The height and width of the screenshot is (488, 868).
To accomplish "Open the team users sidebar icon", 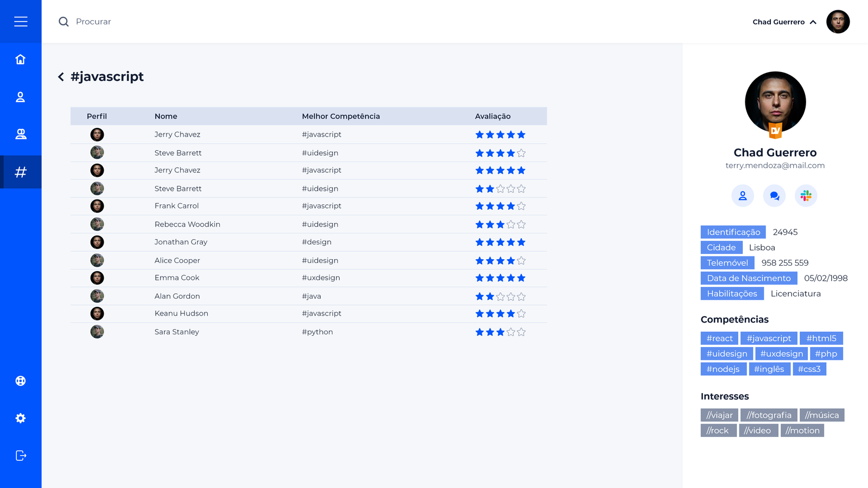I will click(21, 134).
